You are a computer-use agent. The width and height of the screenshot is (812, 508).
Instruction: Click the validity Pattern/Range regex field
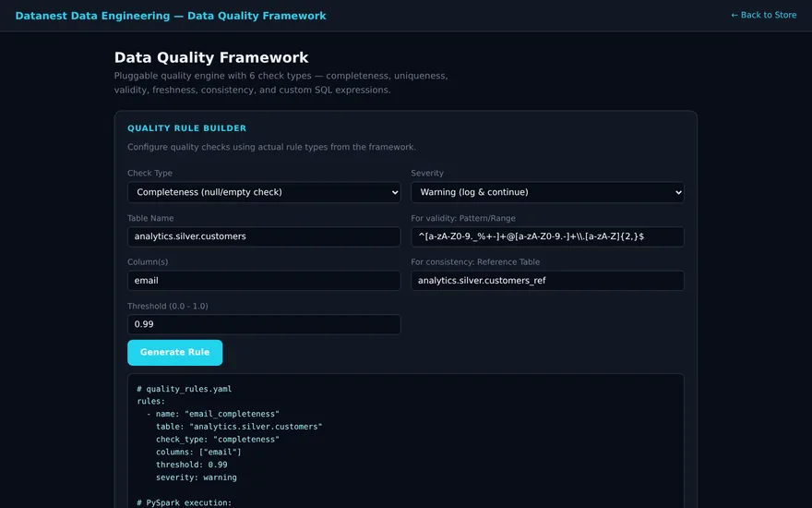pyautogui.click(x=547, y=236)
